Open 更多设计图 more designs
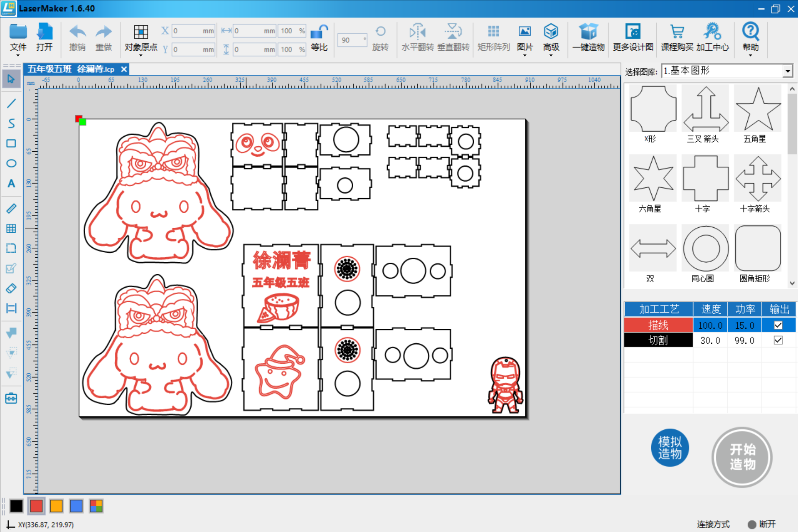This screenshot has height=532, width=798. (x=633, y=32)
